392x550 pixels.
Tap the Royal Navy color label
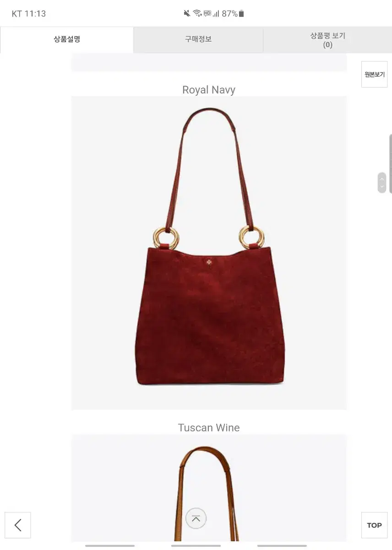pos(209,90)
